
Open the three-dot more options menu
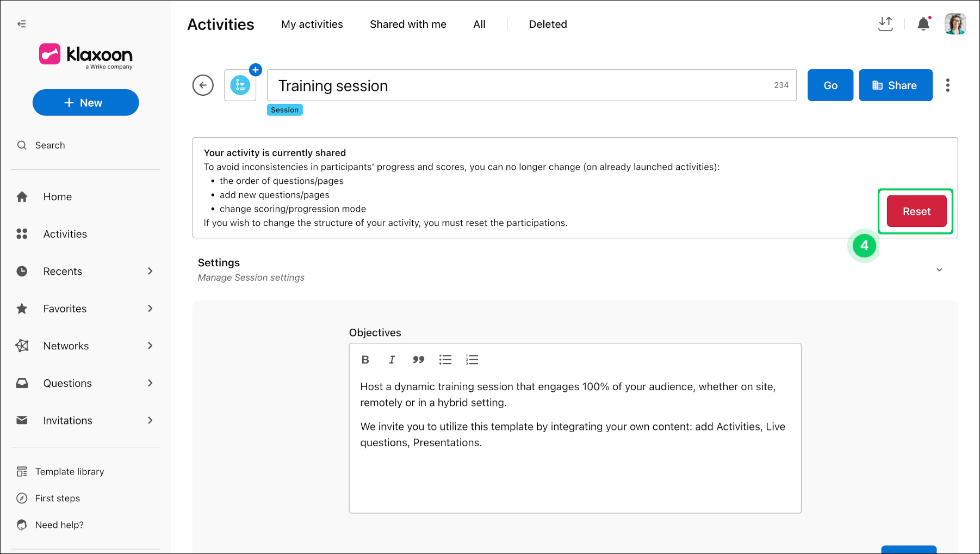click(x=948, y=85)
